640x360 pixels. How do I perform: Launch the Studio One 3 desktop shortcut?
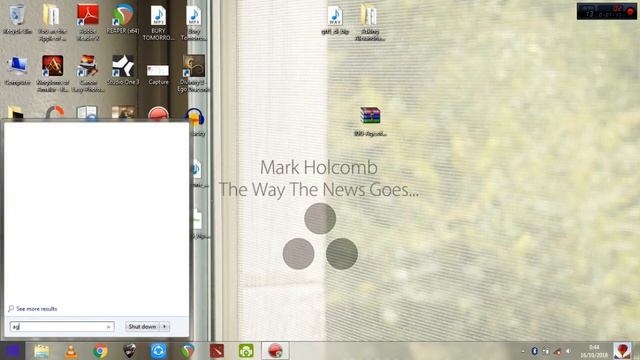coord(123,70)
